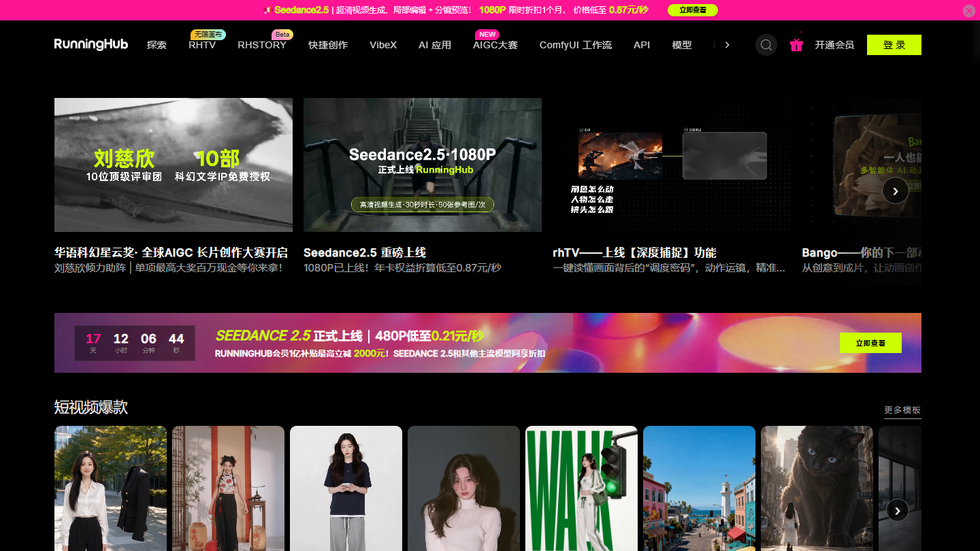The image size is (980, 551).
Task: Close the top pink promo banner
Action: pyautogui.click(x=969, y=10)
